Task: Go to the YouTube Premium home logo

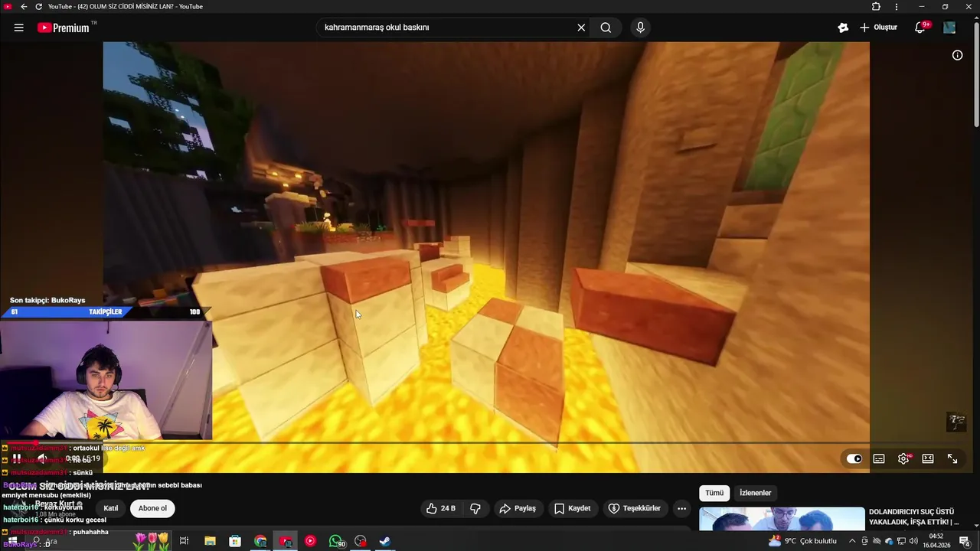Action: pyautogui.click(x=64, y=28)
